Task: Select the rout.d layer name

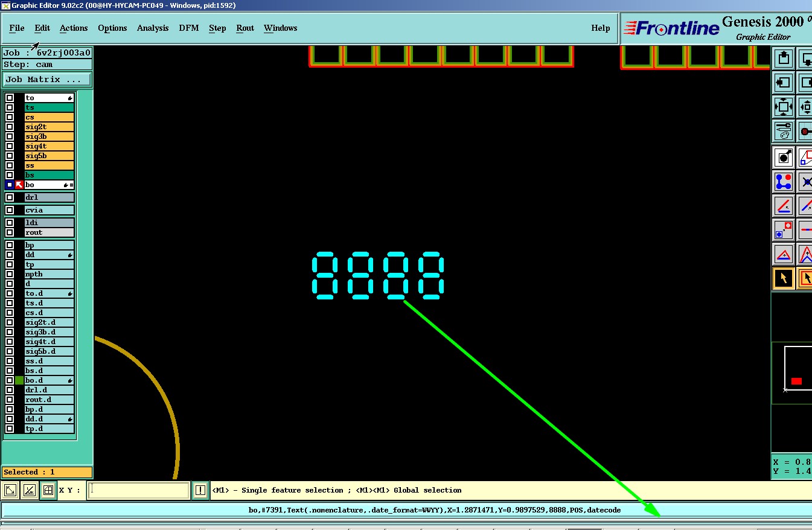Action: 50,400
